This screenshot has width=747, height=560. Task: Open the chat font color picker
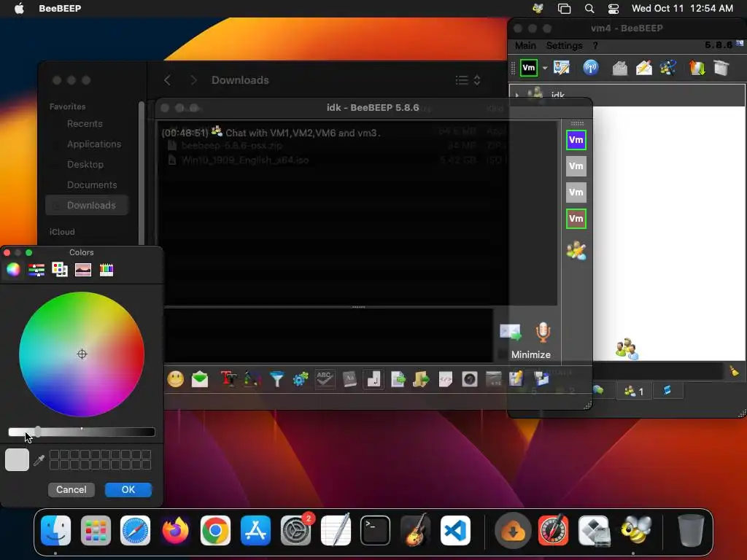(252, 379)
